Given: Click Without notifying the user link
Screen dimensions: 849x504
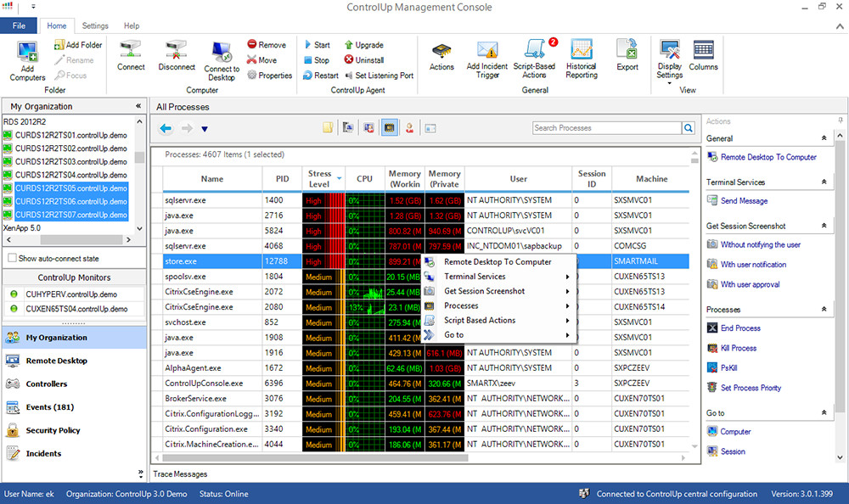Looking at the screenshot, I should point(760,244).
